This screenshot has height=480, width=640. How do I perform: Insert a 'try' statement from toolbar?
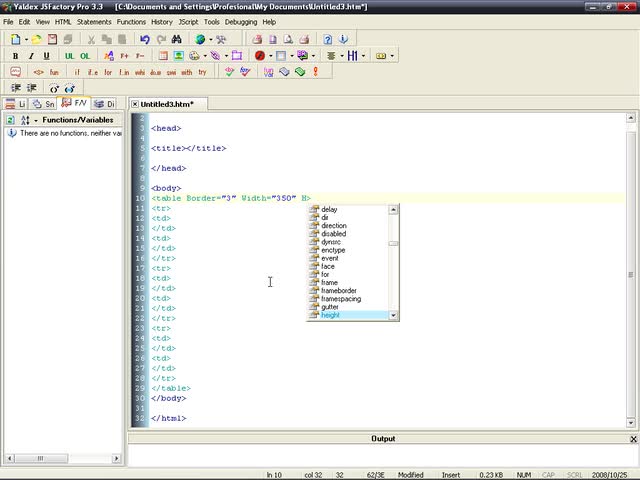coord(202,72)
